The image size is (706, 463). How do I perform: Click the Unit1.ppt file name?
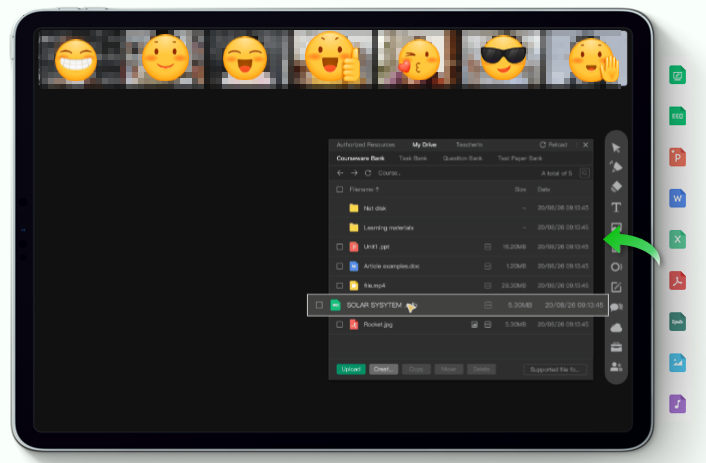tap(376, 247)
